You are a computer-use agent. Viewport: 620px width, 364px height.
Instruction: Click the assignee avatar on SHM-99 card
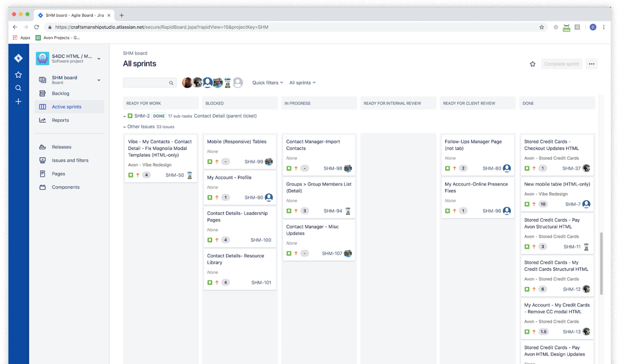click(x=269, y=162)
